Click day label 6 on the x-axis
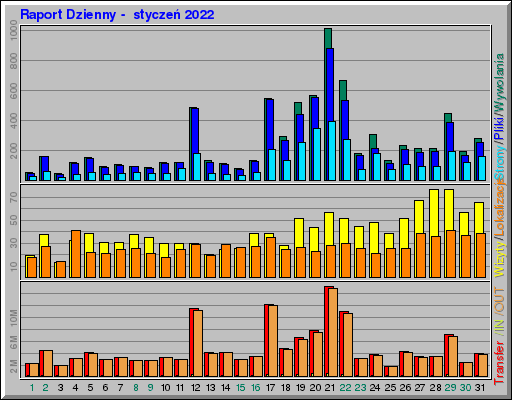The height and width of the screenshot is (400, 512). pyautogui.click(x=105, y=388)
